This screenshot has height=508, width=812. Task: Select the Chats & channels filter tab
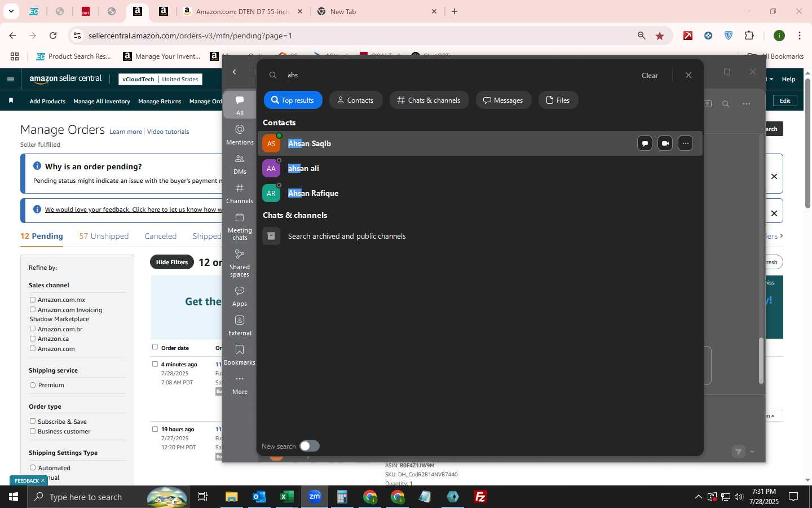point(429,100)
